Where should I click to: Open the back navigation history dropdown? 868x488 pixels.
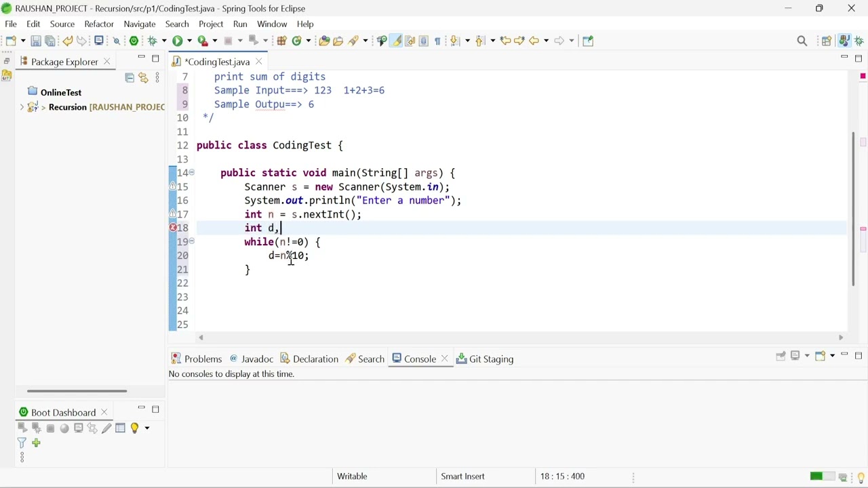coord(547,41)
